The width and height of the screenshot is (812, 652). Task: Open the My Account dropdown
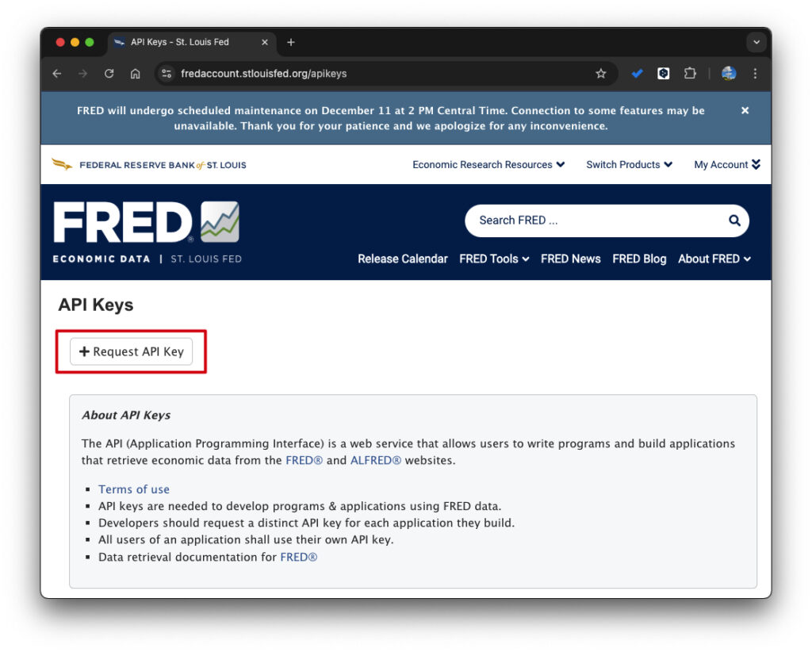click(x=727, y=165)
